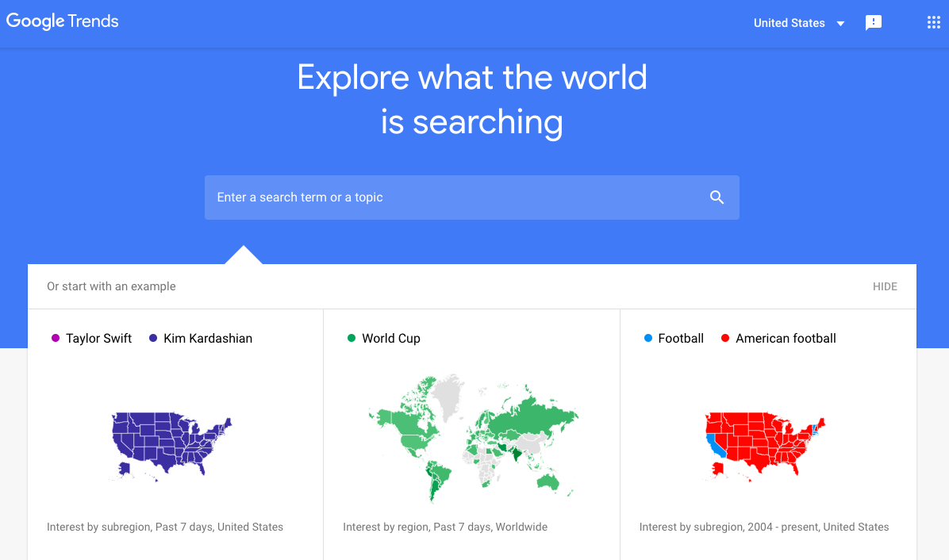
Task: Click the search magnifier icon
Action: tap(717, 197)
